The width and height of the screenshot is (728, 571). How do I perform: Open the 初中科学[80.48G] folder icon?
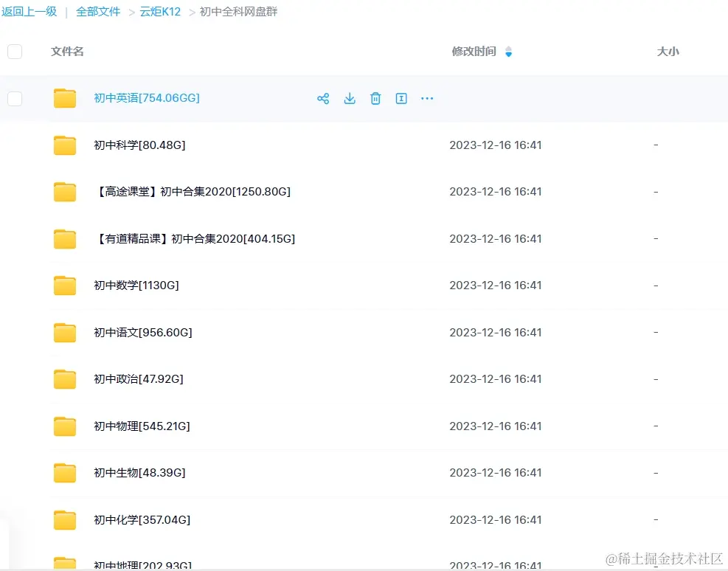click(x=65, y=145)
